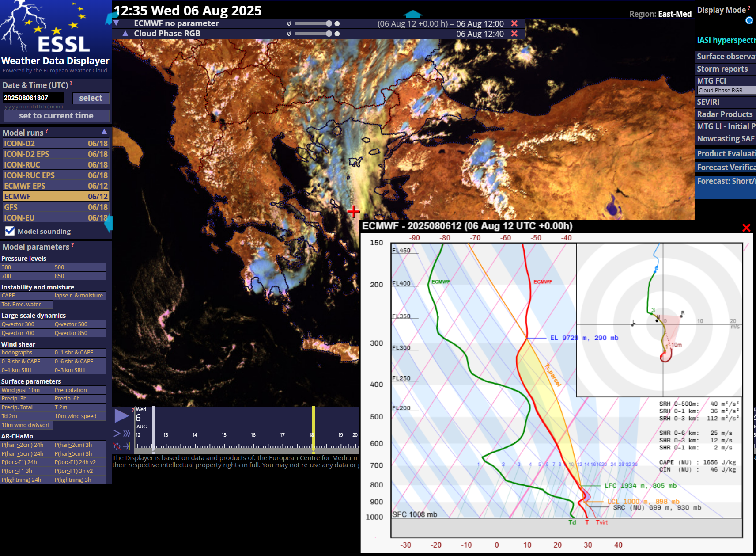The width and height of the screenshot is (756, 556).
Task: Click the fast-forward animation icon
Action: point(126,434)
